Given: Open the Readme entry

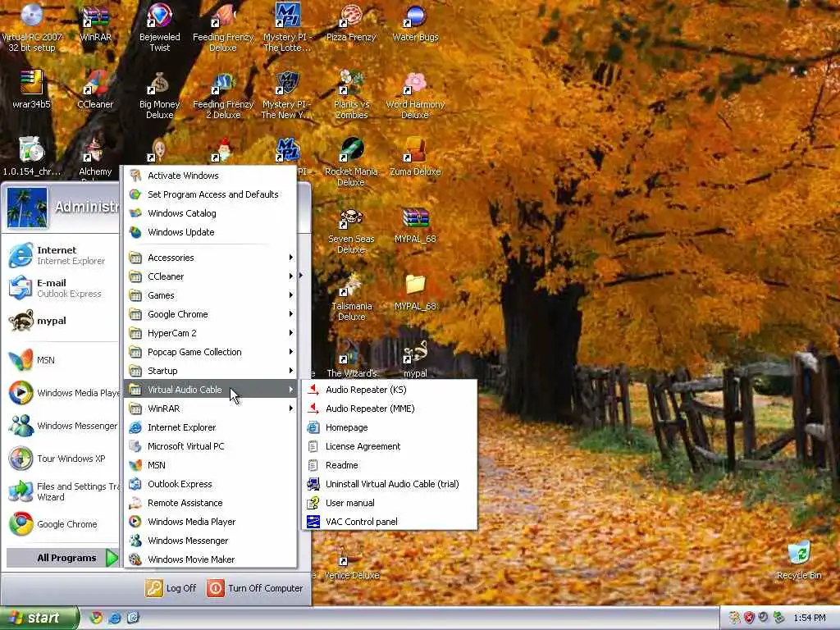Looking at the screenshot, I should point(389,465).
